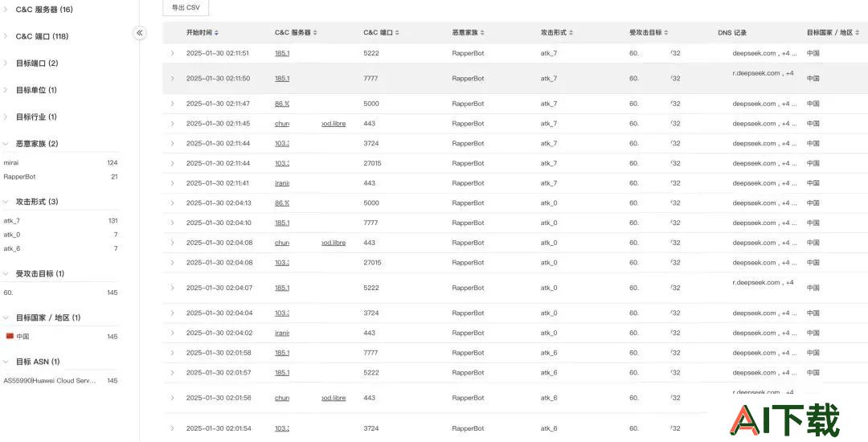Expand row at 2025-01-30 02:01:56
This screenshot has height=442, width=868.
(172, 398)
